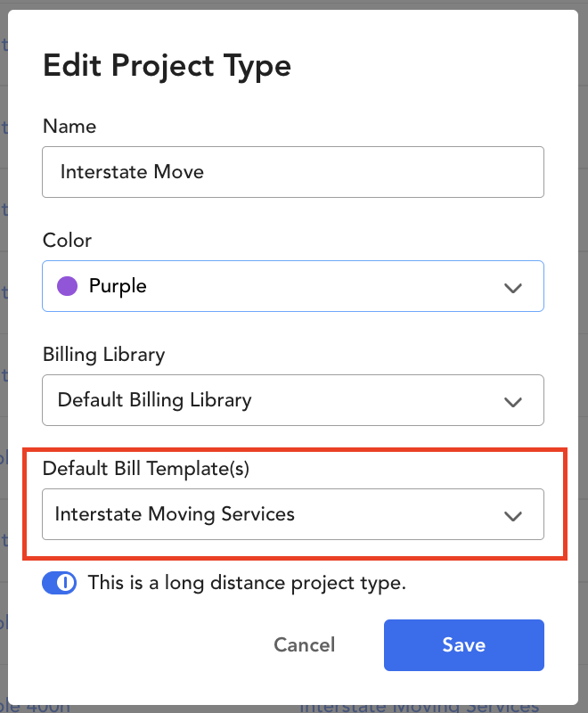
Task: Click the purple color circle swatch
Action: (x=67, y=286)
